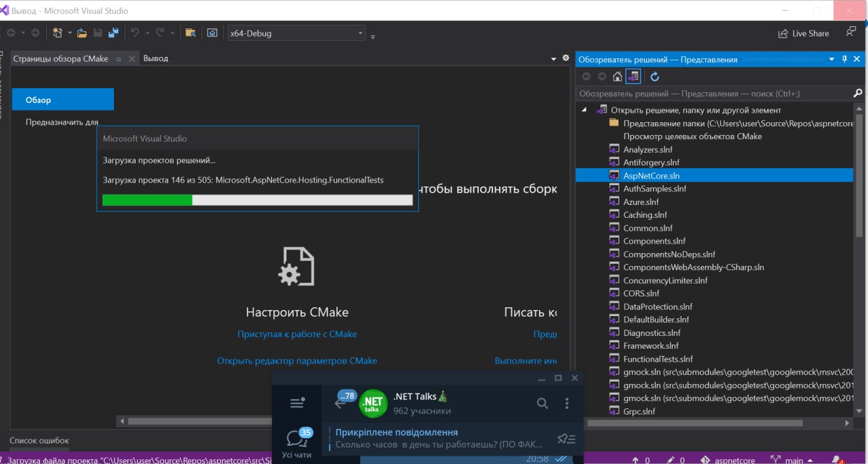This screenshot has width=868, height=464.
Task: Close the 'Страницы обзора CMake' tab
Action: 132,59
